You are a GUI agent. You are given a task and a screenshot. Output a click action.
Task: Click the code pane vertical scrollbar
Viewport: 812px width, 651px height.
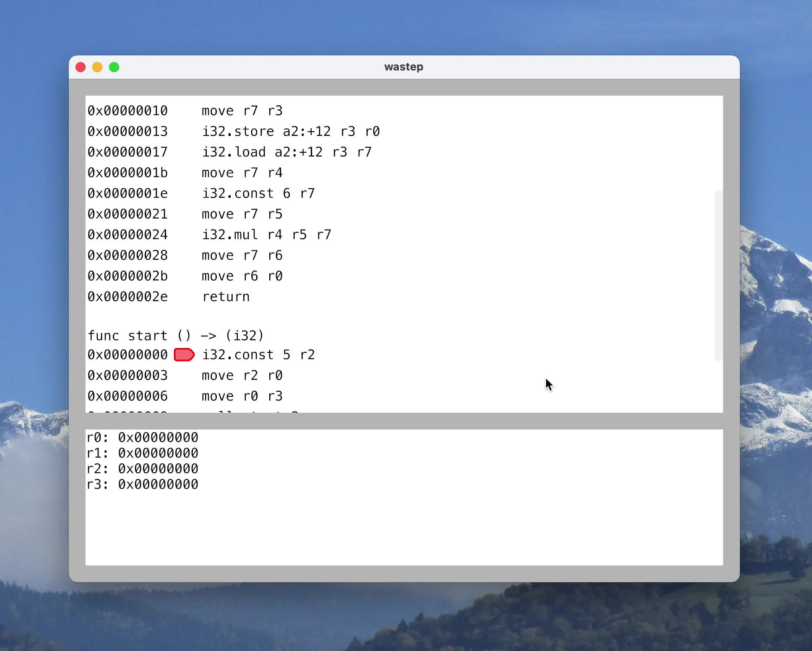718,275
